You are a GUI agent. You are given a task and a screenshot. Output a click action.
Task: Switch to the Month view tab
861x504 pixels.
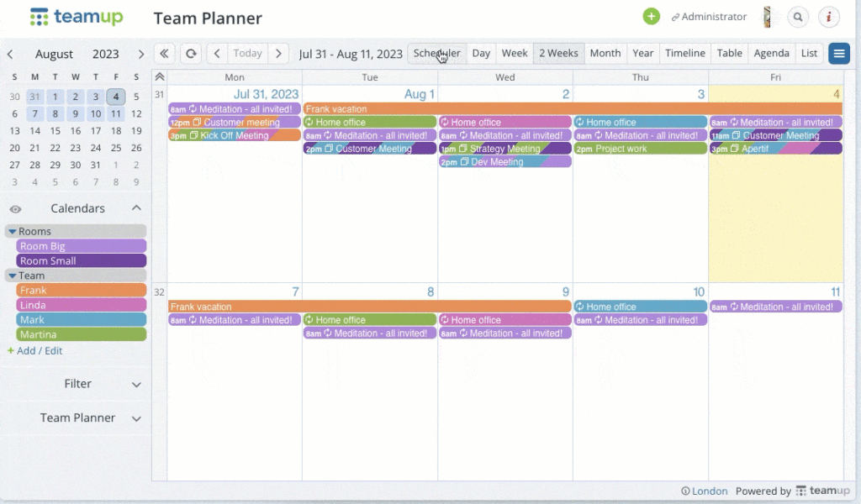pos(605,54)
